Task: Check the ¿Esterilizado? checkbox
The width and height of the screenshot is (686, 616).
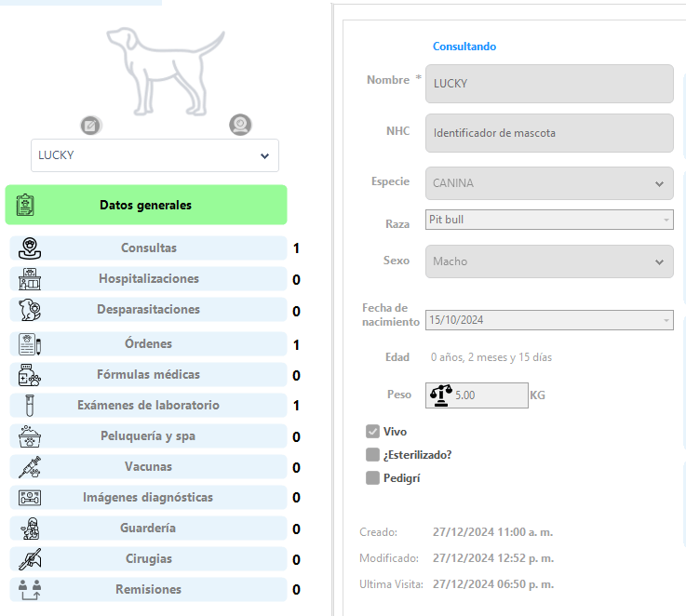Action: point(372,455)
